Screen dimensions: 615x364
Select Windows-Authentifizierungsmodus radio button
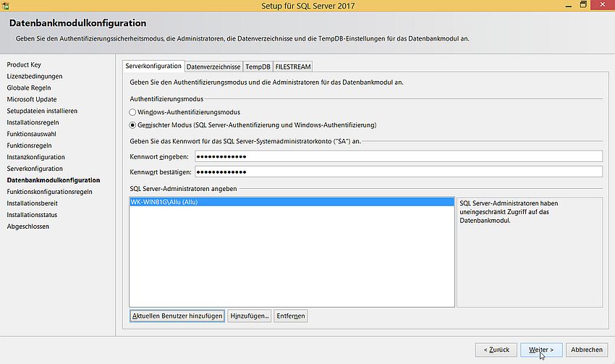[132, 112]
